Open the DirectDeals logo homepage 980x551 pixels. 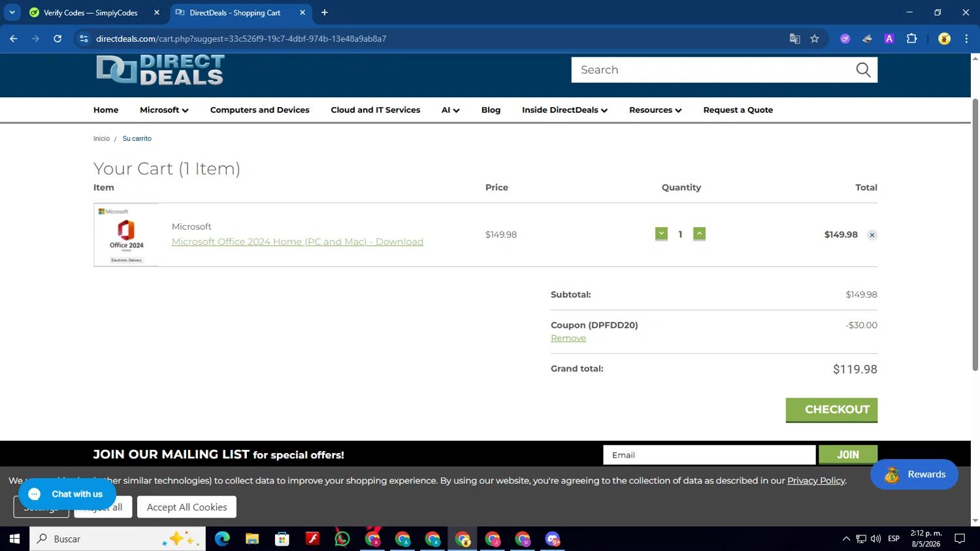[x=160, y=70]
